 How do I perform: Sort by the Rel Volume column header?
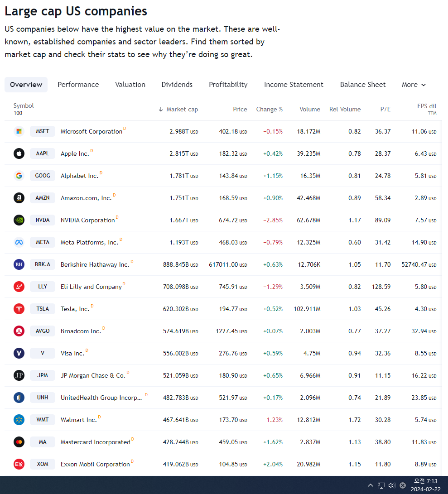(345, 109)
